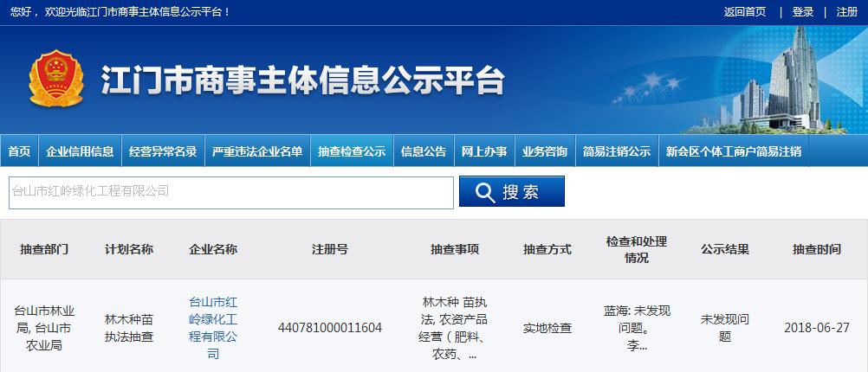868x372 pixels.
Task: Select the 抽查检查公示 navigation tab
Action: 352,151
